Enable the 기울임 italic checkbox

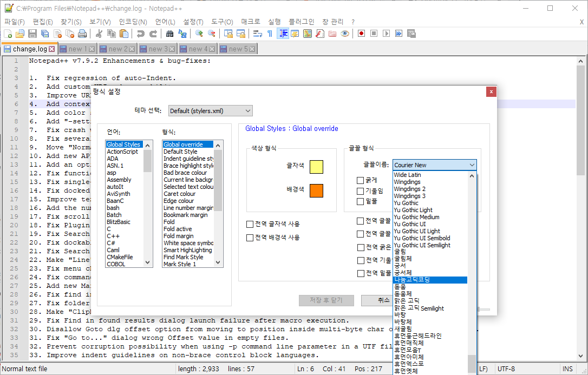pyautogui.click(x=361, y=191)
